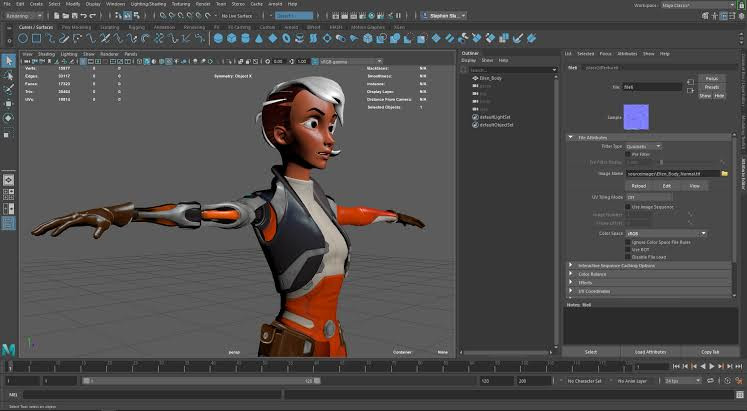Click the Edit image button
Image resolution: width=747 pixels, height=411 pixels.
click(x=666, y=186)
